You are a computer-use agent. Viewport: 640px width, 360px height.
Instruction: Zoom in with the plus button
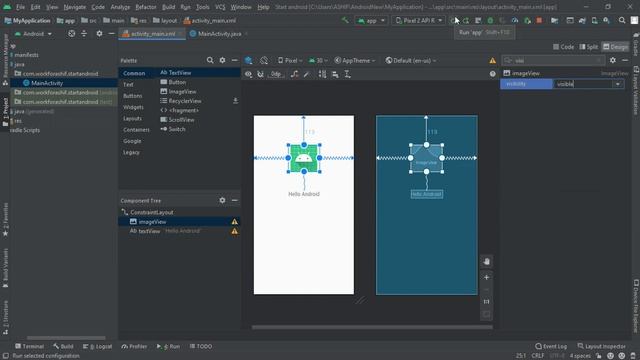tap(487, 278)
